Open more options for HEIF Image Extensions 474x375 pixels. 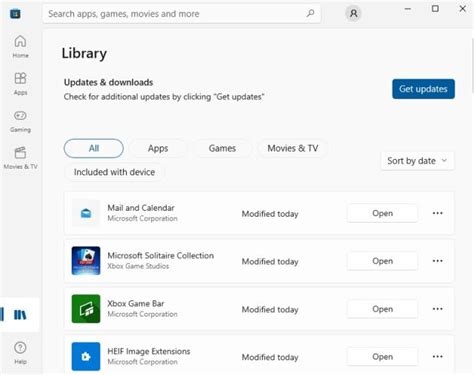pyautogui.click(x=437, y=356)
